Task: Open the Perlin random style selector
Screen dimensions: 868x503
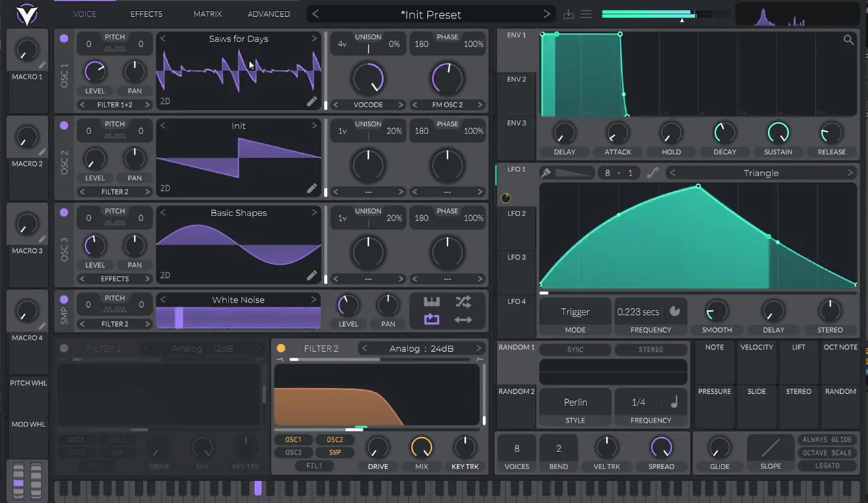Action: [x=575, y=403]
